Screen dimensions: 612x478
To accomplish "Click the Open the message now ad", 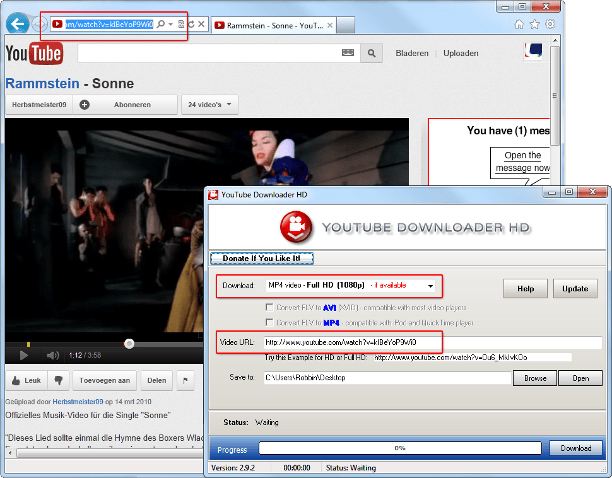I will 522,162.
